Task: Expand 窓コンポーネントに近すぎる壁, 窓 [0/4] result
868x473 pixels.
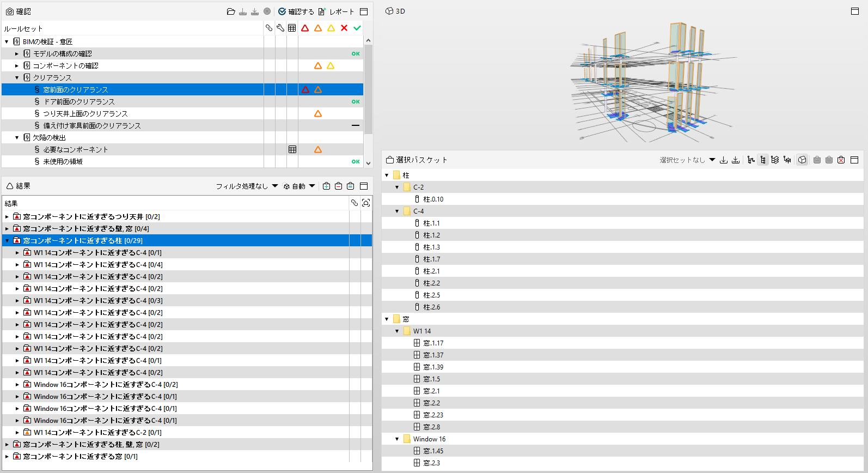Action: tap(7, 228)
